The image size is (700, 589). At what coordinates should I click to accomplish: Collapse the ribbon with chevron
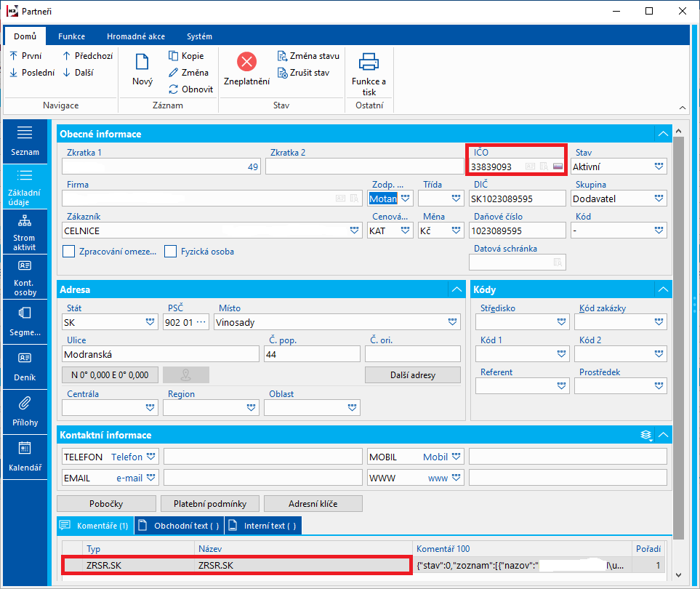pos(682,108)
